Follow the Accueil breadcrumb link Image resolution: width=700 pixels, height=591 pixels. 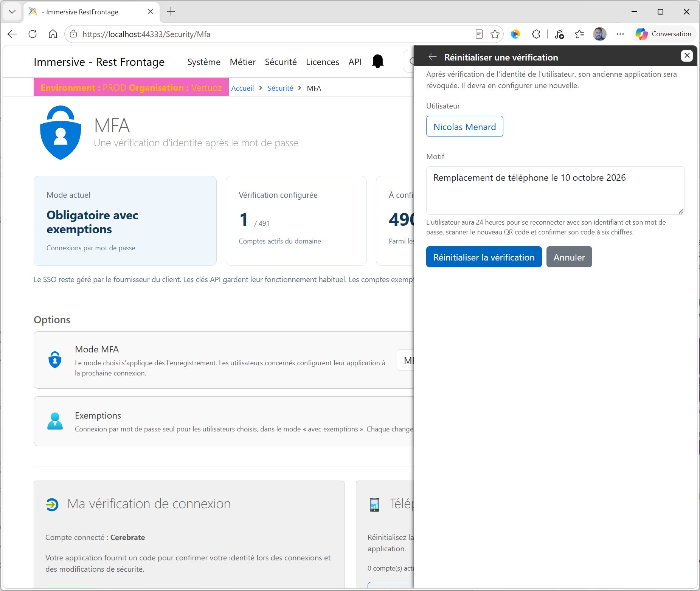[242, 88]
